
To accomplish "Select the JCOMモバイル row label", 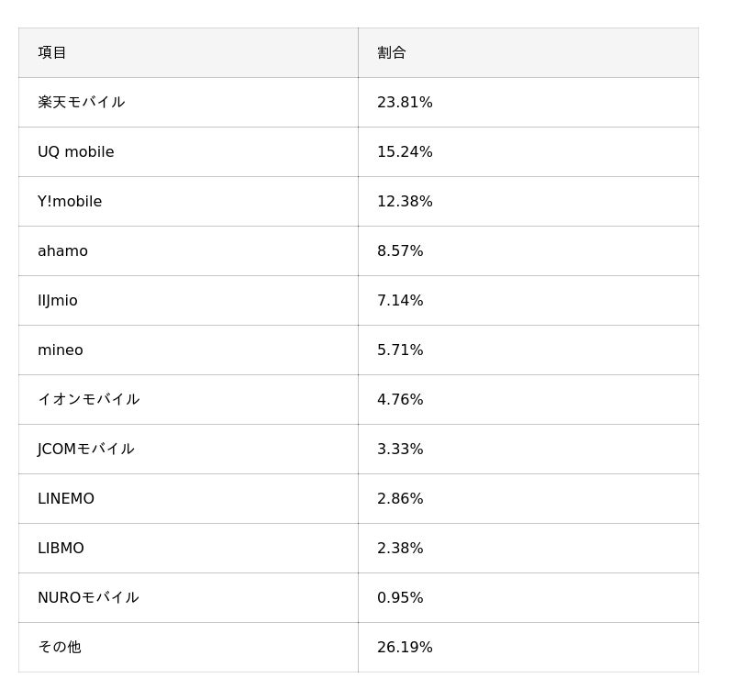I will pyautogui.click(x=86, y=450).
